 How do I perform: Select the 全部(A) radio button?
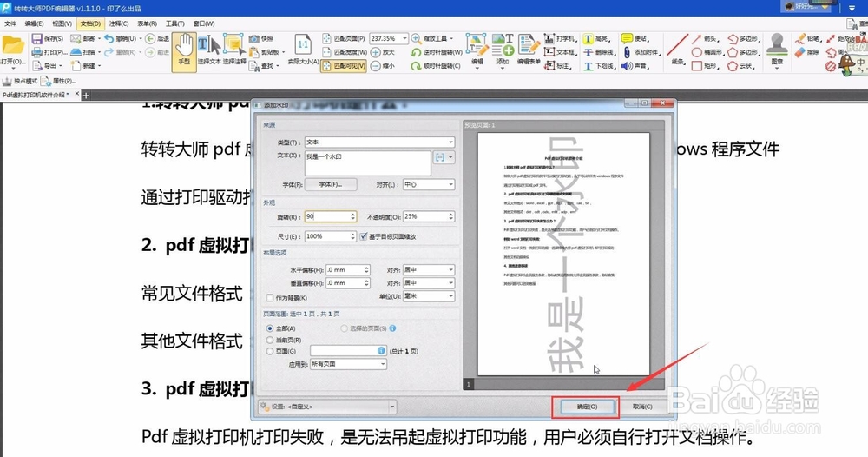tap(270, 328)
